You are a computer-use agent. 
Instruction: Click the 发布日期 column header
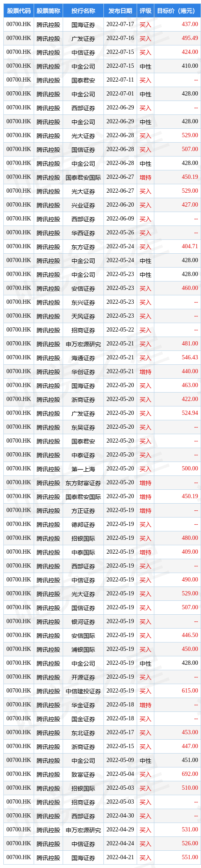pyautogui.click(x=120, y=11)
